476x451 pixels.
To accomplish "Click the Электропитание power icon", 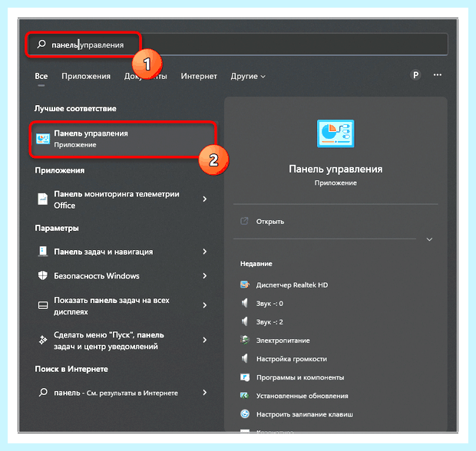I will (245, 340).
